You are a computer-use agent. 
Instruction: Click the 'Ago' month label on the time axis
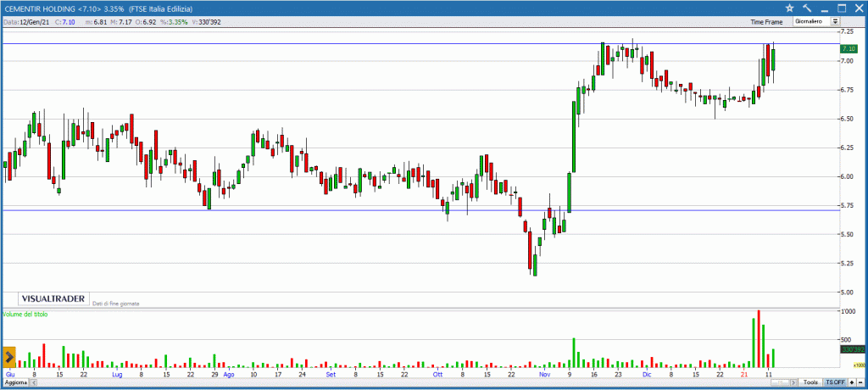(x=229, y=375)
